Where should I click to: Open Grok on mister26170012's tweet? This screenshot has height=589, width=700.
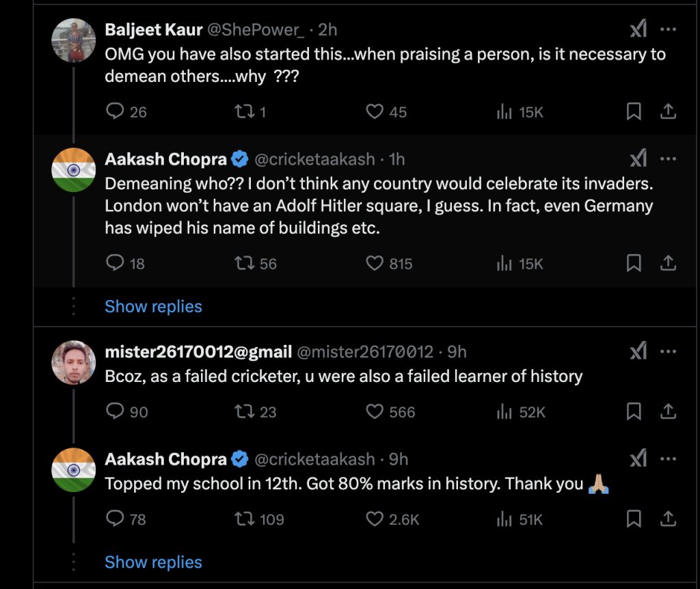point(638,352)
